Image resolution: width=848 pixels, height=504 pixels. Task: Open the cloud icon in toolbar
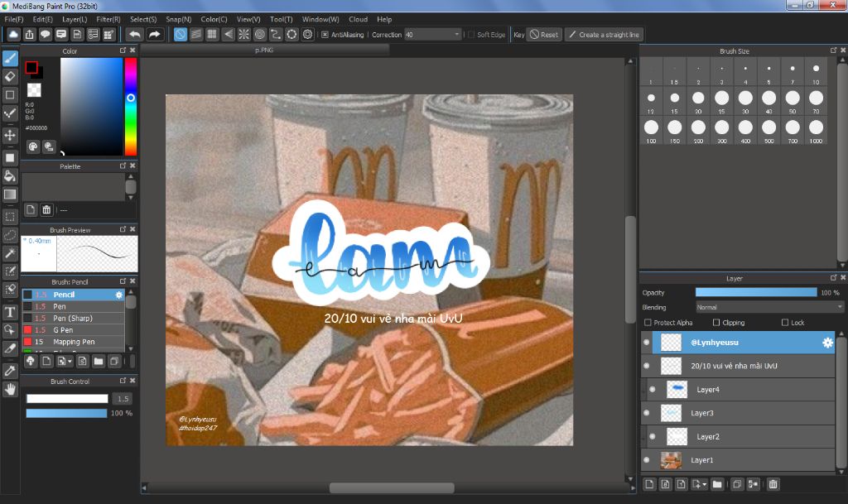pyautogui.click(x=13, y=35)
